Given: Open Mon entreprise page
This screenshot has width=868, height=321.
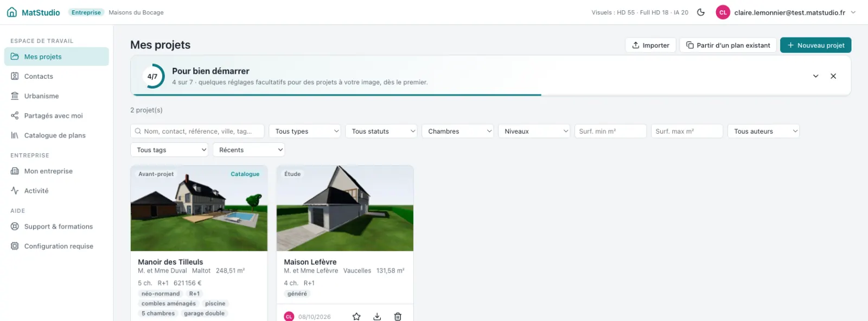Looking at the screenshot, I should [56, 171].
